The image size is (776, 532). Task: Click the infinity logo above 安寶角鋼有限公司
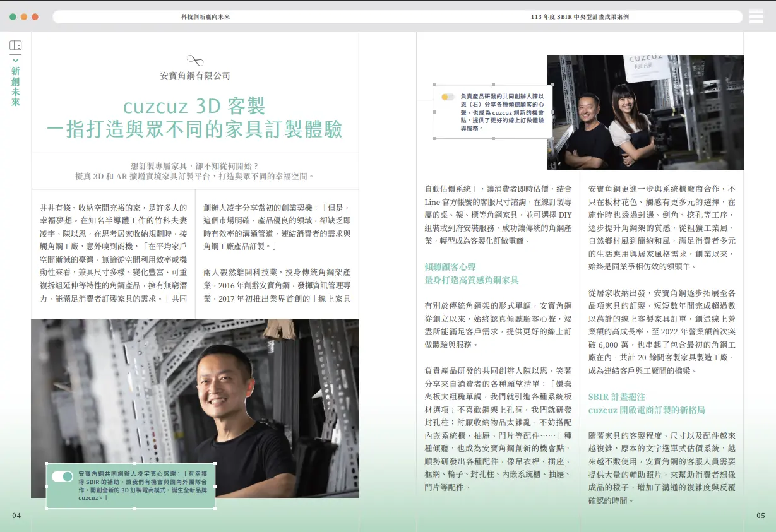[195, 61]
